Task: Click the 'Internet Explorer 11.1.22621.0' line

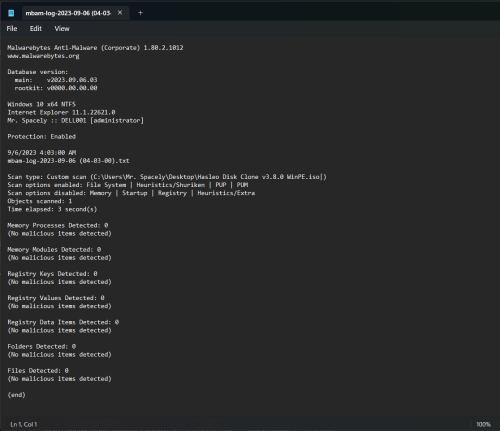Action: click(61, 112)
